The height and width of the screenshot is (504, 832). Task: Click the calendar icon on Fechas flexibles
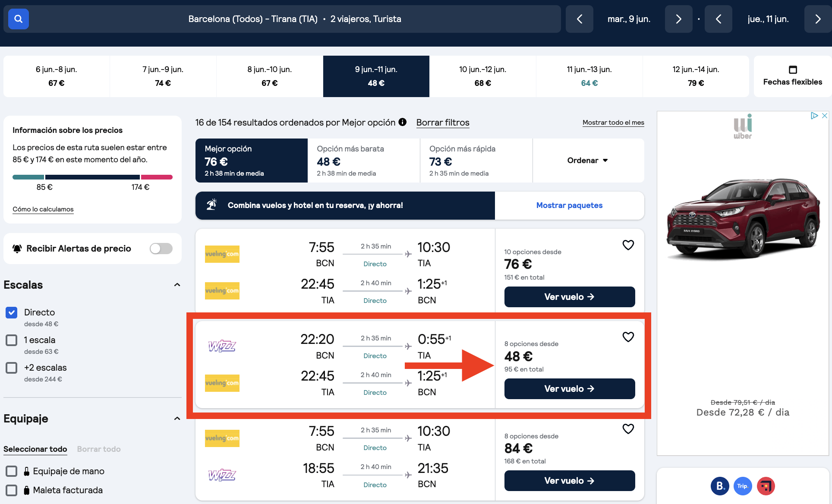[x=792, y=69]
